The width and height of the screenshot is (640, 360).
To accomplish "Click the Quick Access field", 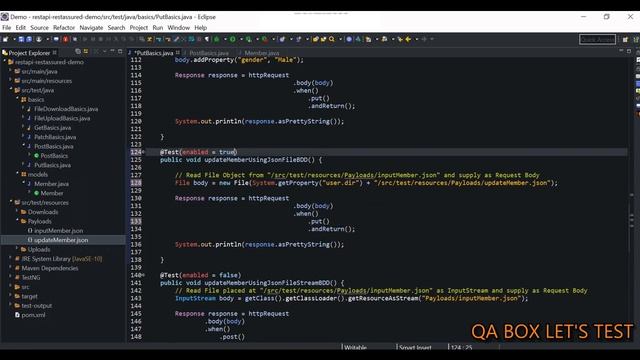I will [x=597, y=39].
